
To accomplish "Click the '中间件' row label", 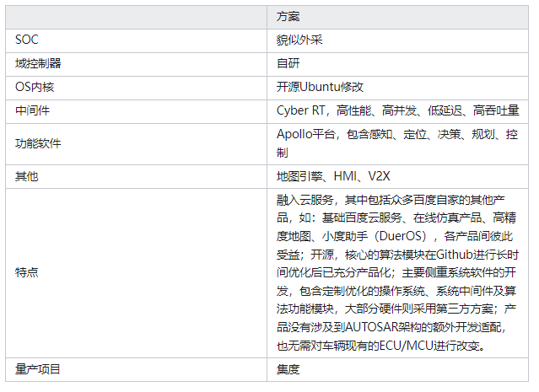I will pos(32,110).
